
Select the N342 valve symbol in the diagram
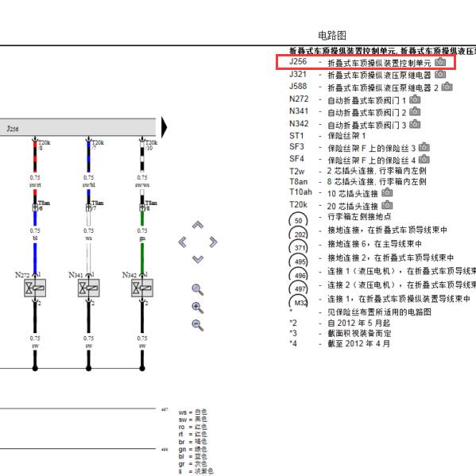(x=142, y=288)
